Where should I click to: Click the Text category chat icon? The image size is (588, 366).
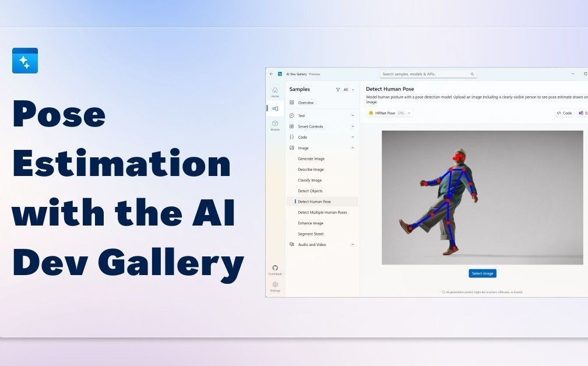click(x=292, y=115)
